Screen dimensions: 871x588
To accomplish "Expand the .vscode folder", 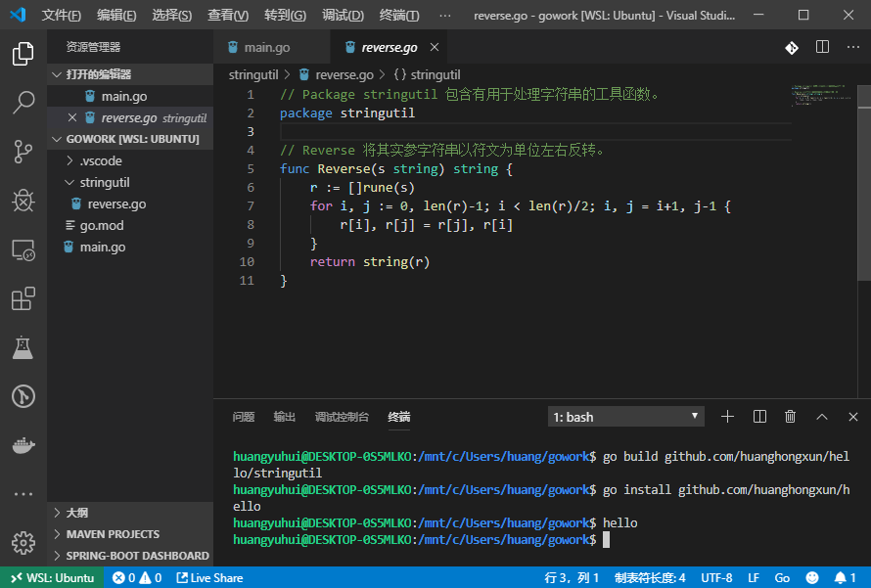I will 130,160.
